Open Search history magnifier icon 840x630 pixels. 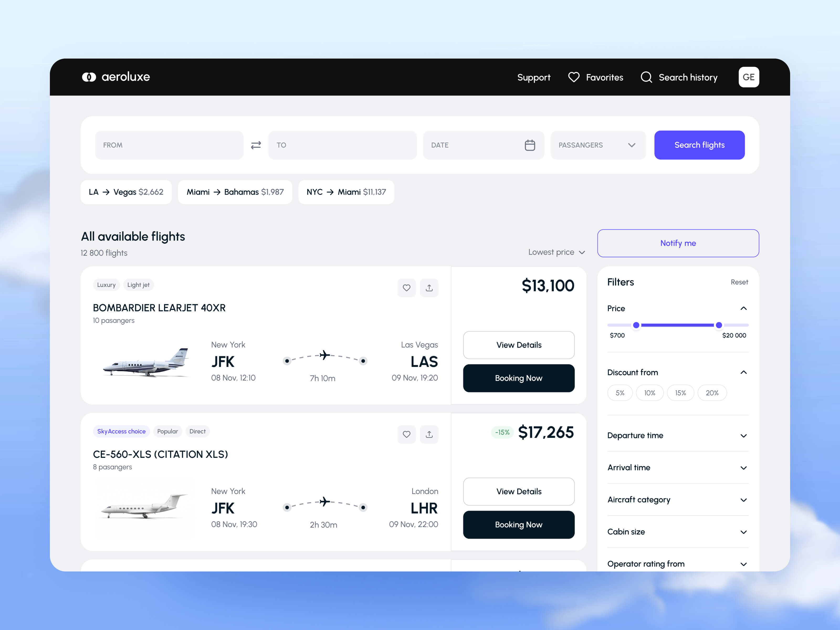coord(646,77)
